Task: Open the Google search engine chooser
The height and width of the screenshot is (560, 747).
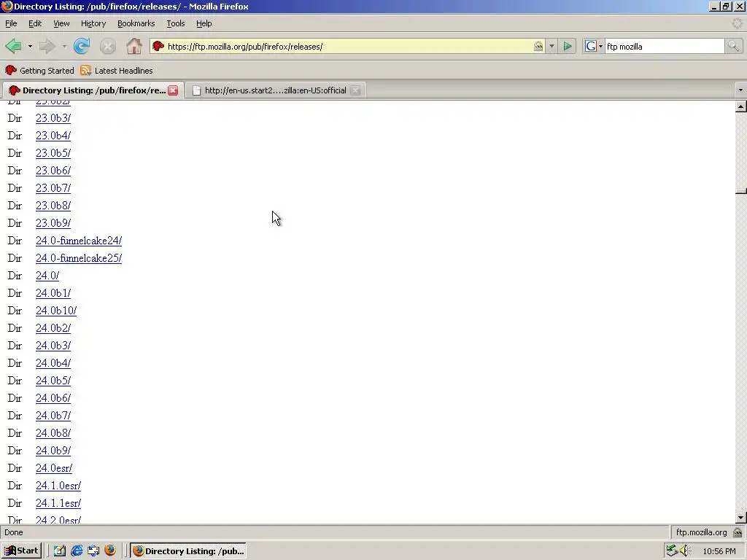Action: 594,46
